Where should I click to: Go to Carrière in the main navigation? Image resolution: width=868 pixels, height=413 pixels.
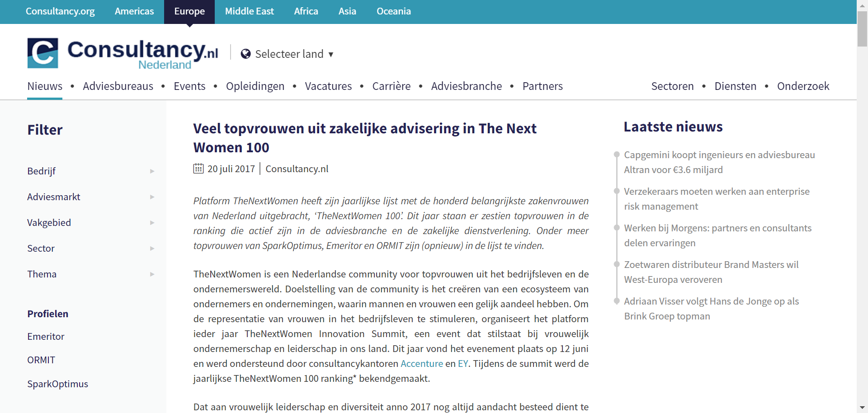click(392, 86)
